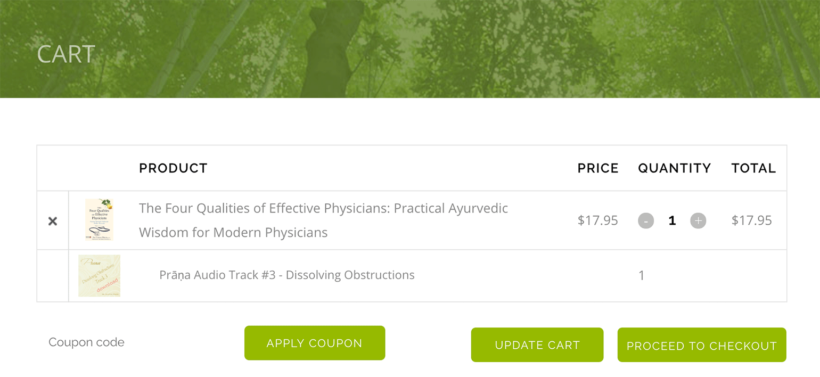820x377 pixels.
Task: Open The Four Qualities of Effective Physicians link
Action: (323, 220)
